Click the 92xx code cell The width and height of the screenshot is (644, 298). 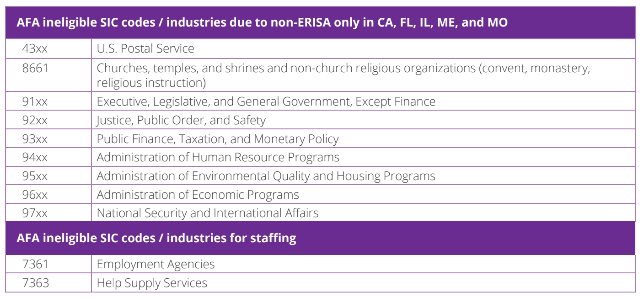coord(35,120)
